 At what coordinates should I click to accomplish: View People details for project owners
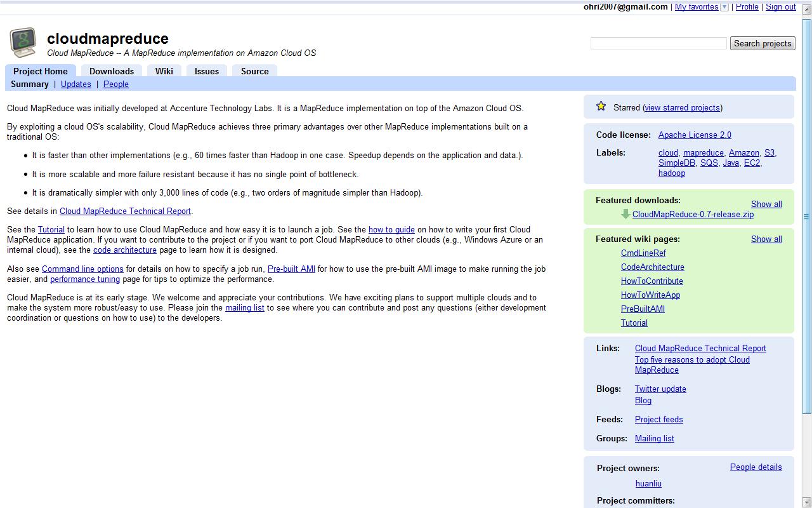point(756,467)
